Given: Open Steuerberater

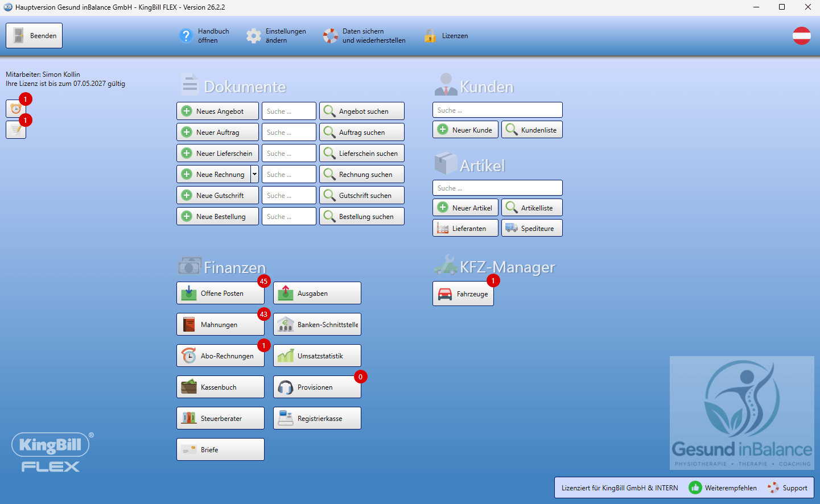Looking at the screenshot, I should [x=220, y=418].
